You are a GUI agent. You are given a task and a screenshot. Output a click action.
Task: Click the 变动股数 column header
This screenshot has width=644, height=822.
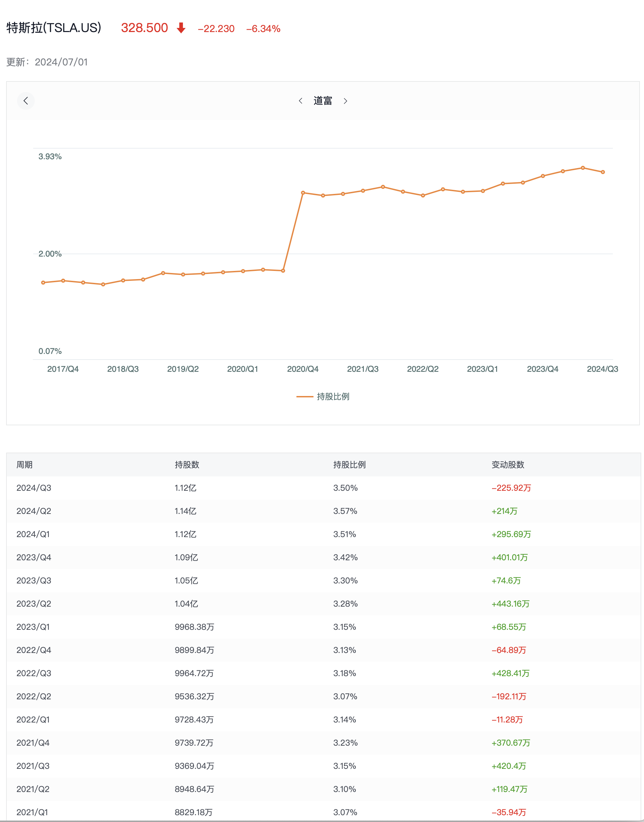point(508,465)
